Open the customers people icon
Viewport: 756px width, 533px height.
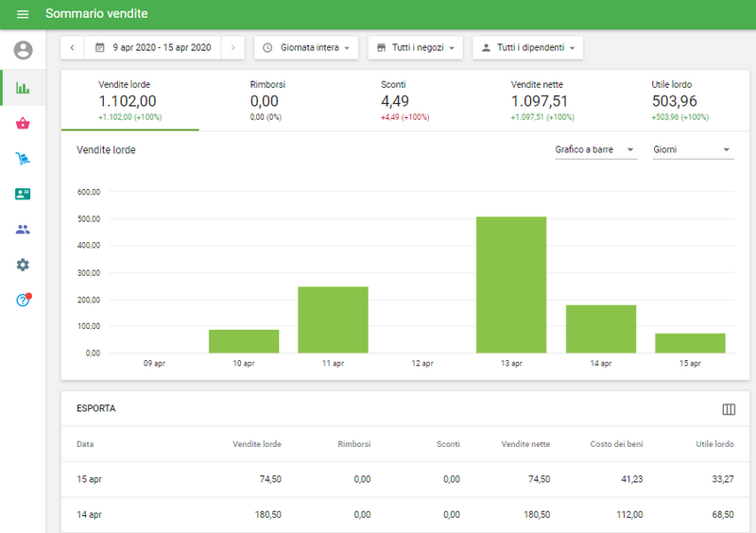(23, 229)
